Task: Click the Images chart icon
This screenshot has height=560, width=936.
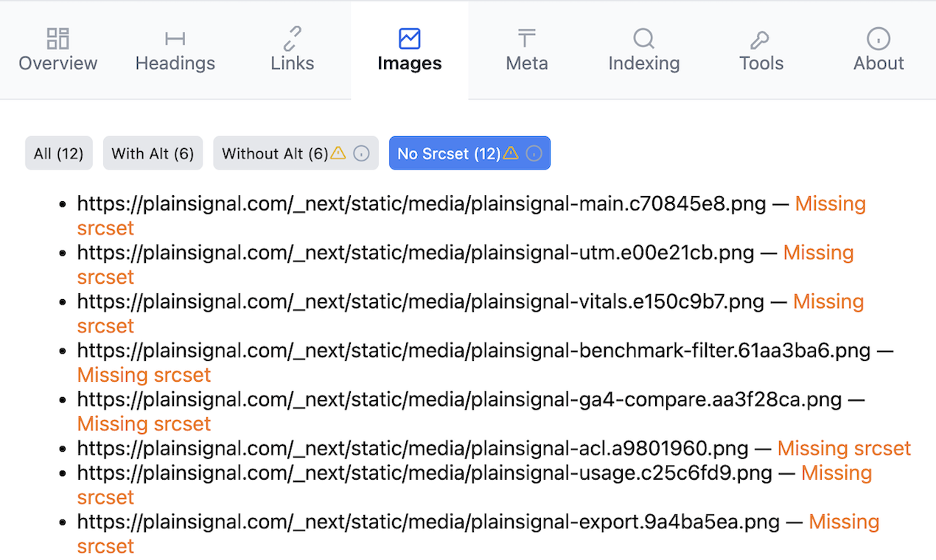Action: 410,38
